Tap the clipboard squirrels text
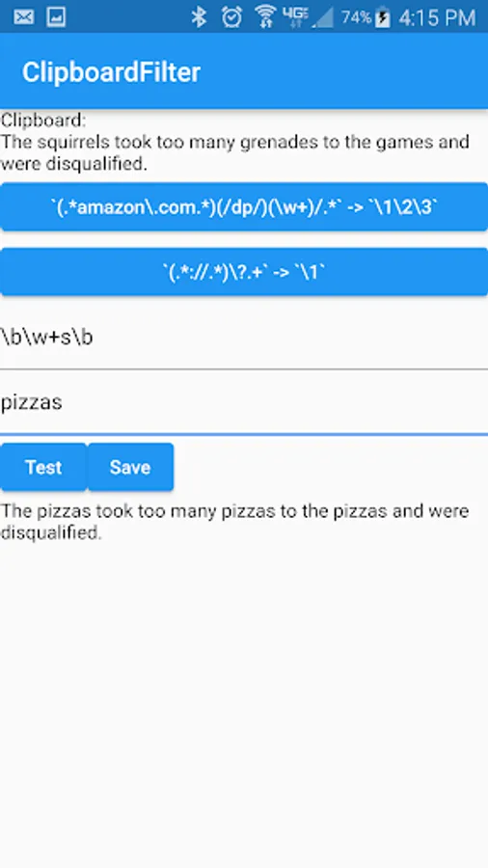 235,152
